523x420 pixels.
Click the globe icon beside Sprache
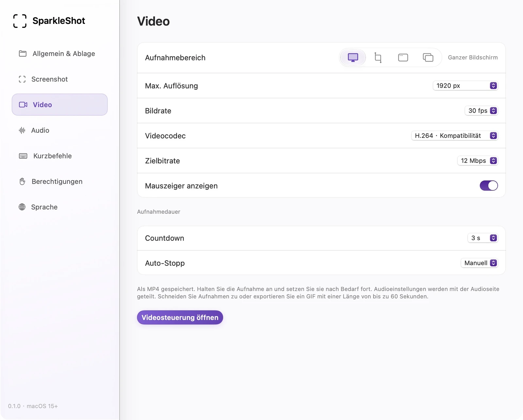(22, 207)
